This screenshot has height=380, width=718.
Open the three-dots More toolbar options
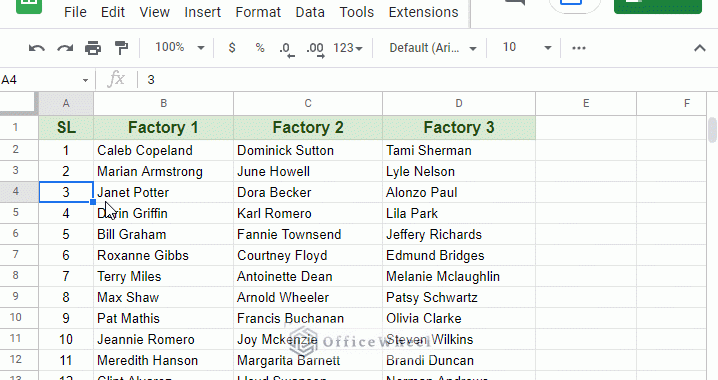[x=579, y=48]
